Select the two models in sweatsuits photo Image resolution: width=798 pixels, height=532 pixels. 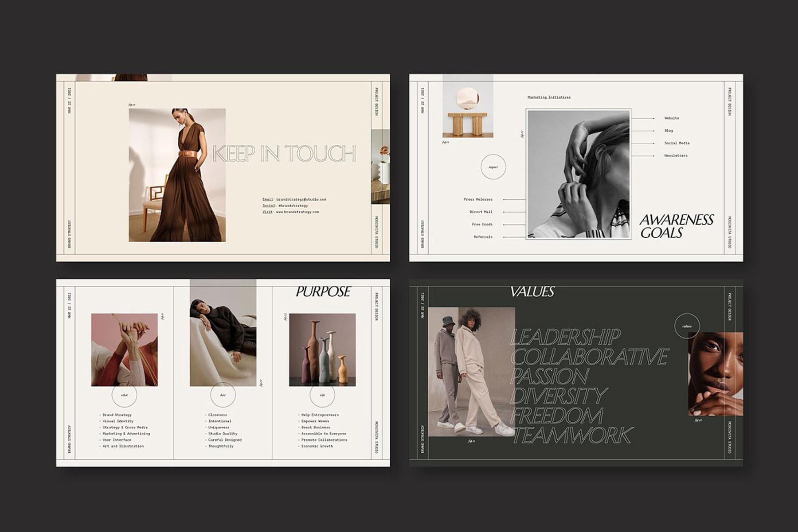pyautogui.click(x=471, y=372)
